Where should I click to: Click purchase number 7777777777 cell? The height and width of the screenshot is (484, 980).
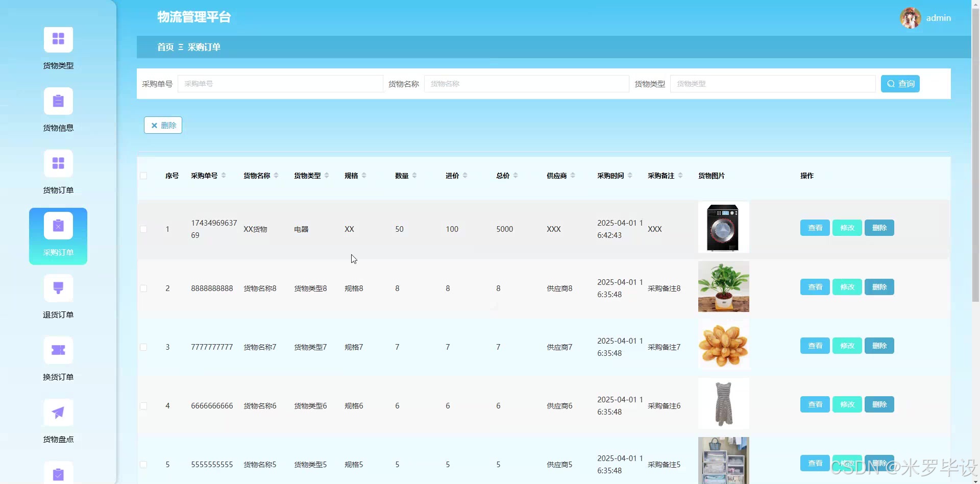click(212, 347)
